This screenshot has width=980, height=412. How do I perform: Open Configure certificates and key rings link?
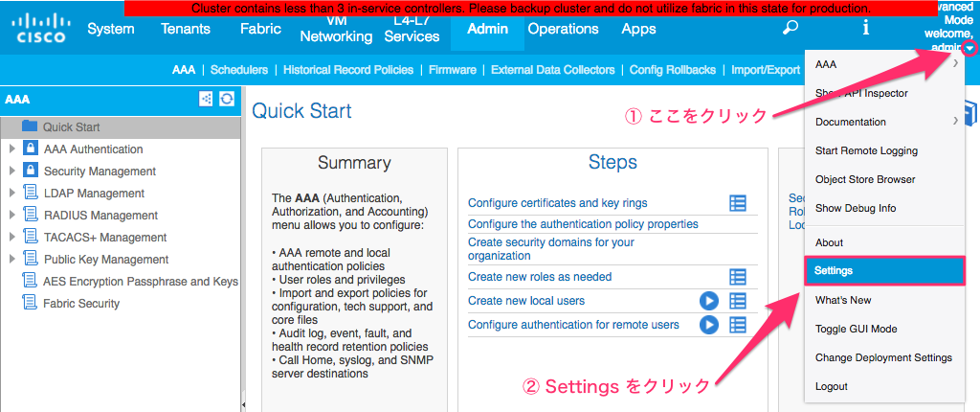558,203
